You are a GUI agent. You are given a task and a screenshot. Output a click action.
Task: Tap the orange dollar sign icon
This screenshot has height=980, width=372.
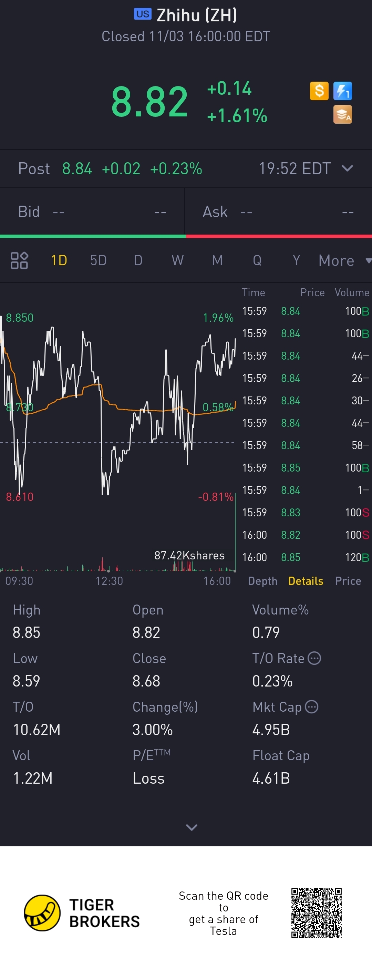[319, 91]
